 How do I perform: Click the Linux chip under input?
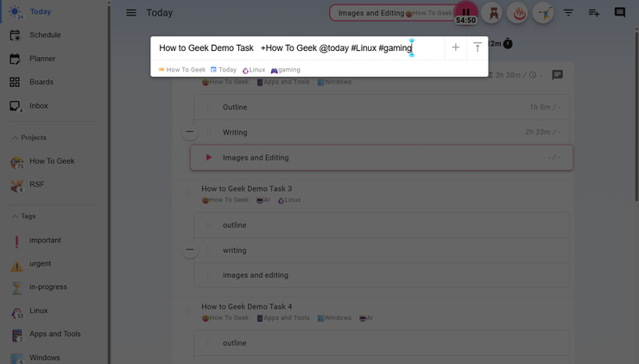tap(254, 70)
